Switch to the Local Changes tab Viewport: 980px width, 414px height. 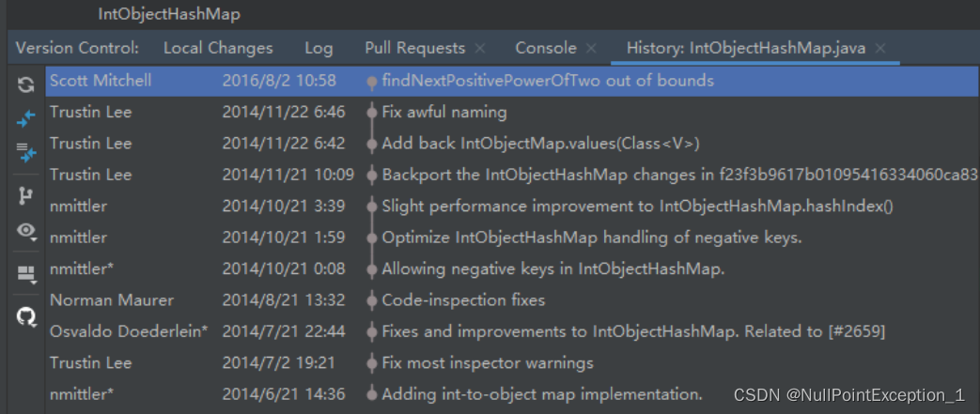218,48
